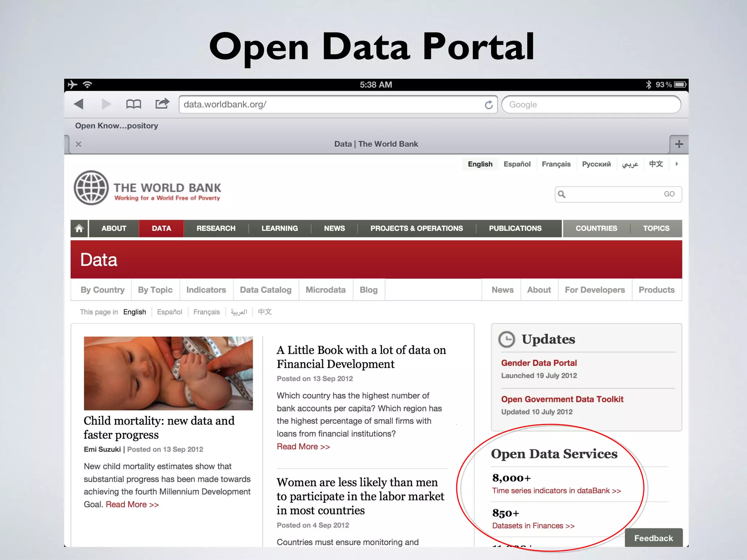Tap the airplane mode status icon
Viewport: 747px width, 560px height.
(x=73, y=85)
